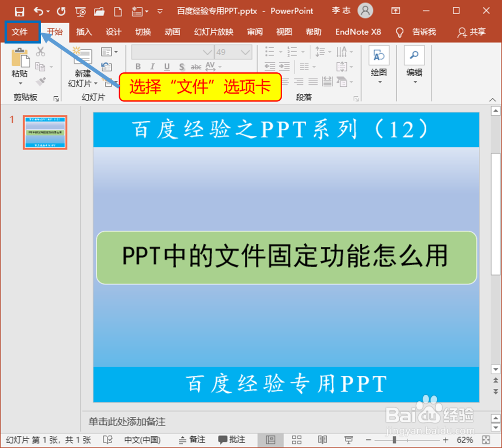Open 批注 (Comments) from the status bar
Screen dimensions: 502x448
[x=232, y=440]
